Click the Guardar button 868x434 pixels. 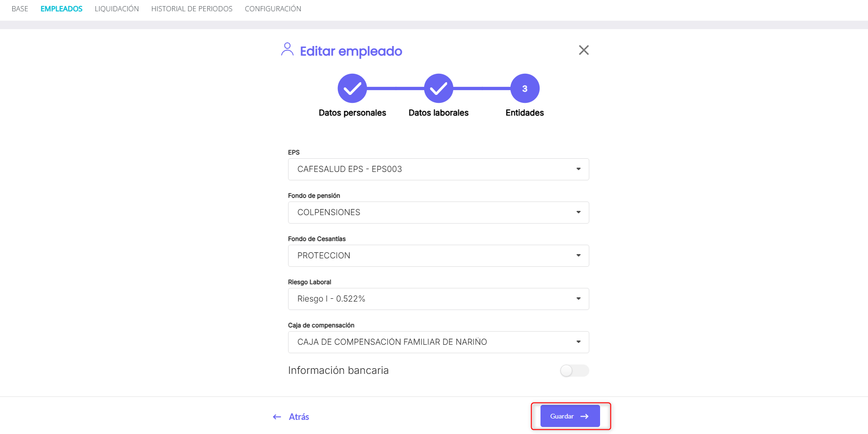click(570, 416)
